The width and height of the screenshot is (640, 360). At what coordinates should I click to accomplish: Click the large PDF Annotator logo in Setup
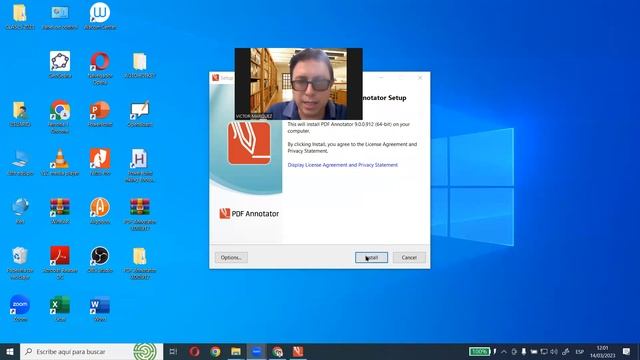[x=249, y=143]
